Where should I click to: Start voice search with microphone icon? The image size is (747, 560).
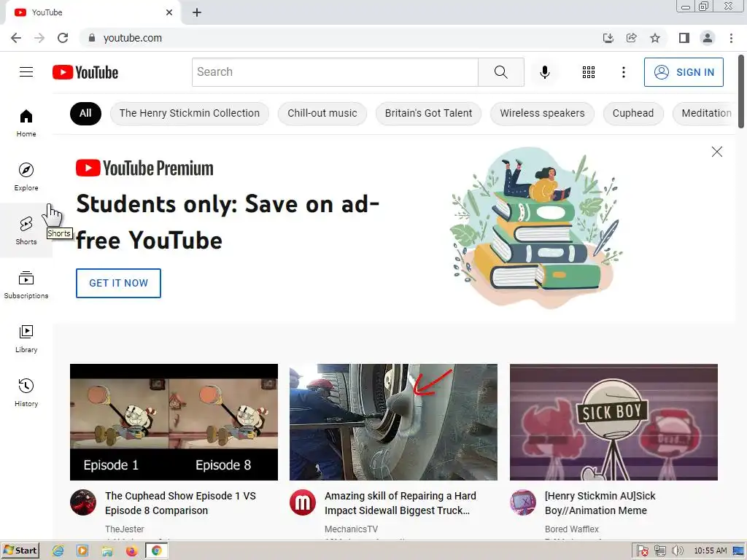click(x=544, y=72)
